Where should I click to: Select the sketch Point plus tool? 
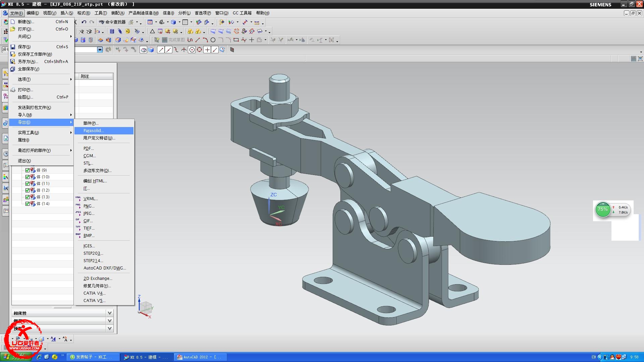pos(252,40)
